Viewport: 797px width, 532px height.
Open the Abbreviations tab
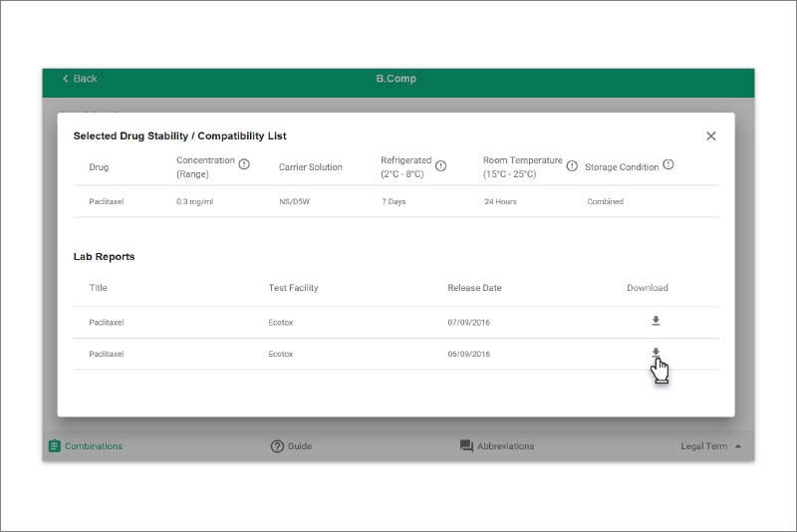[x=497, y=445]
